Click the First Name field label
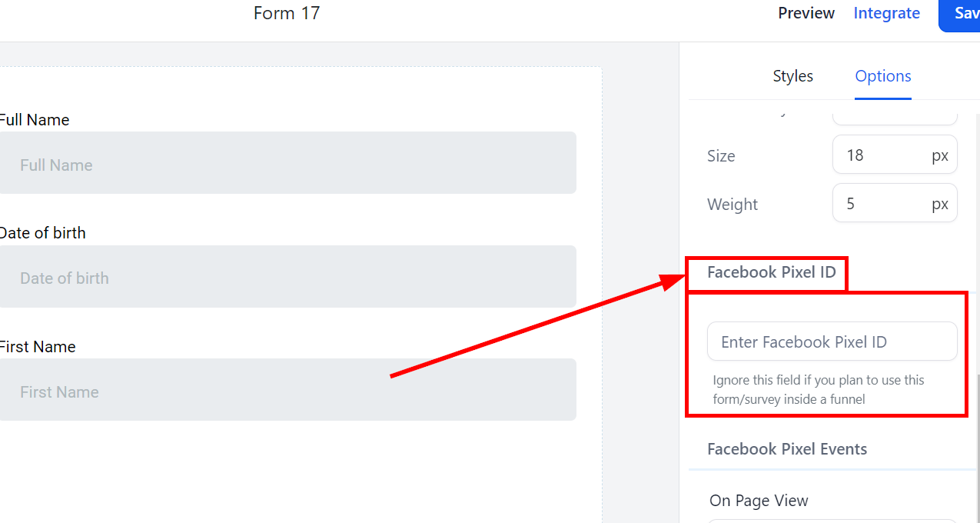 [38, 347]
